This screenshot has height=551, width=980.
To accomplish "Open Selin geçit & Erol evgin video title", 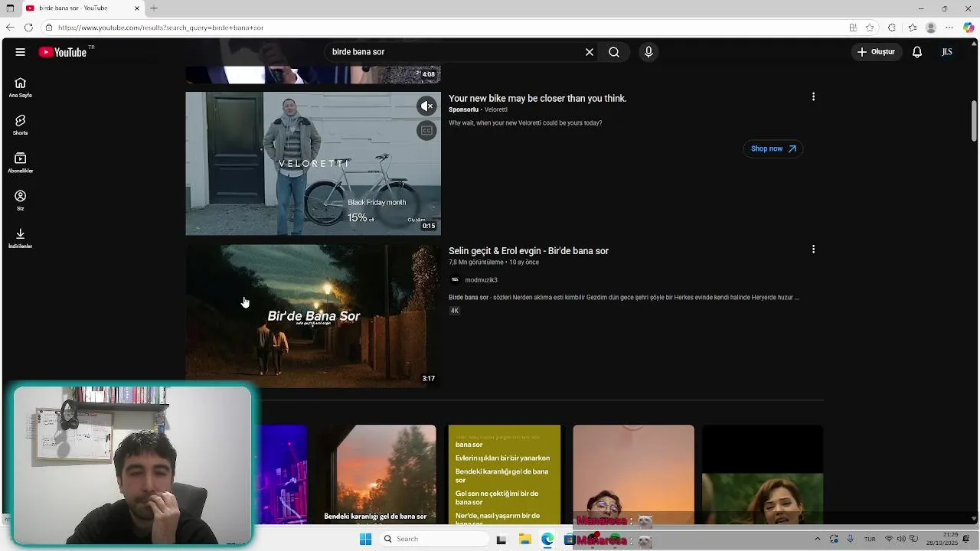I will point(528,251).
